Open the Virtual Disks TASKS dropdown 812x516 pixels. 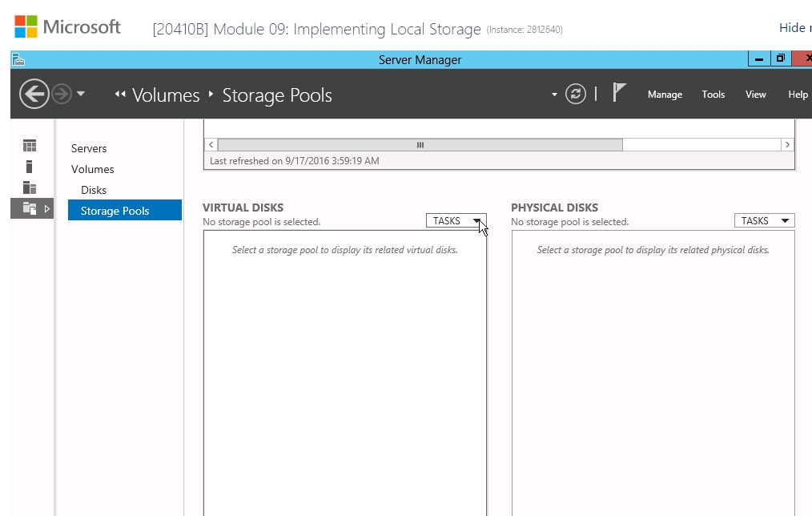(456, 220)
